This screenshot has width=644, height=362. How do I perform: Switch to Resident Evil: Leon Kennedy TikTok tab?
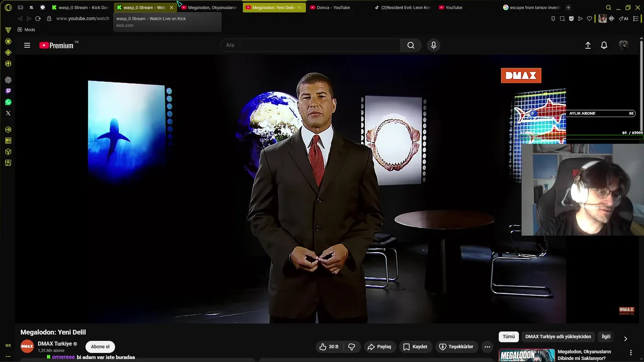coord(403,8)
